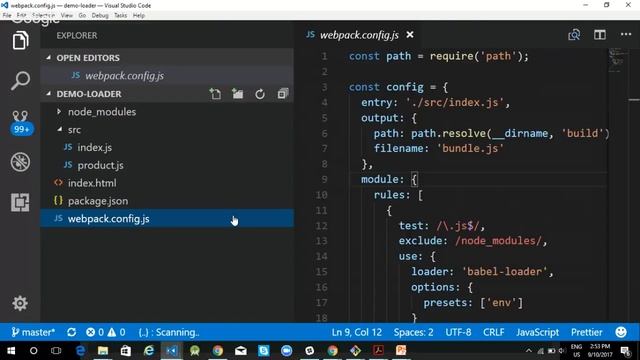The image size is (640, 360).
Task: Open the Explorer view in activity bar
Action: click(x=20, y=41)
